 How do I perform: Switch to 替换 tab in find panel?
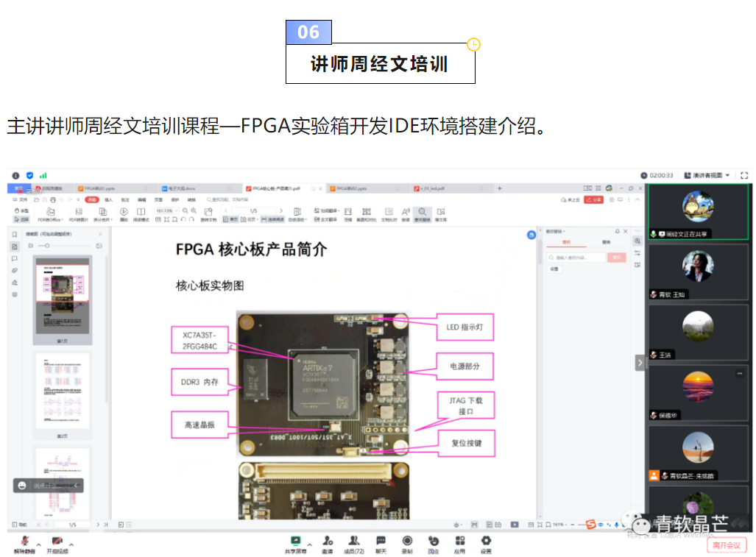tap(606, 242)
